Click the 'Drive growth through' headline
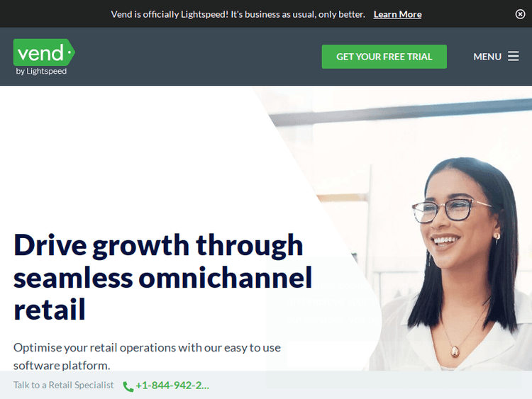This screenshot has height=399, width=532. pyautogui.click(x=158, y=245)
